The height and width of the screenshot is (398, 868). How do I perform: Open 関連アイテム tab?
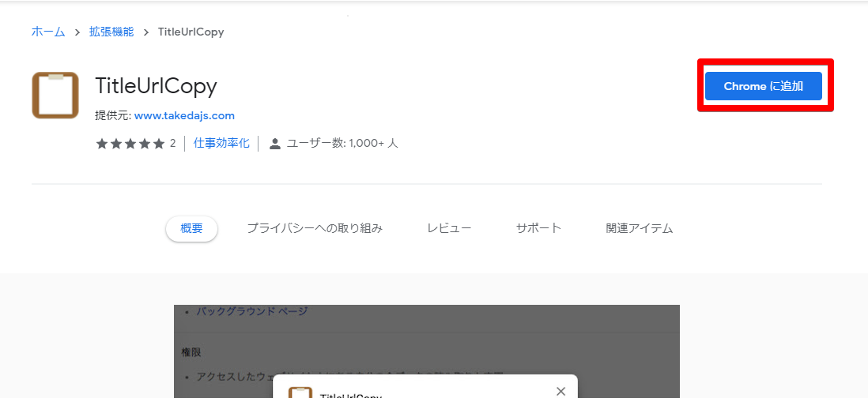coord(640,228)
